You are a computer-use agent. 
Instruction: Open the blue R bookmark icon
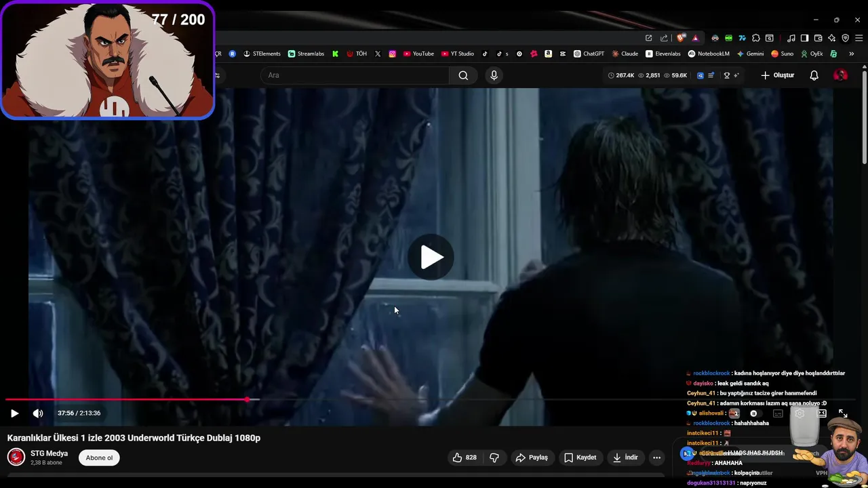pyautogui.click(x=233, y=54)
